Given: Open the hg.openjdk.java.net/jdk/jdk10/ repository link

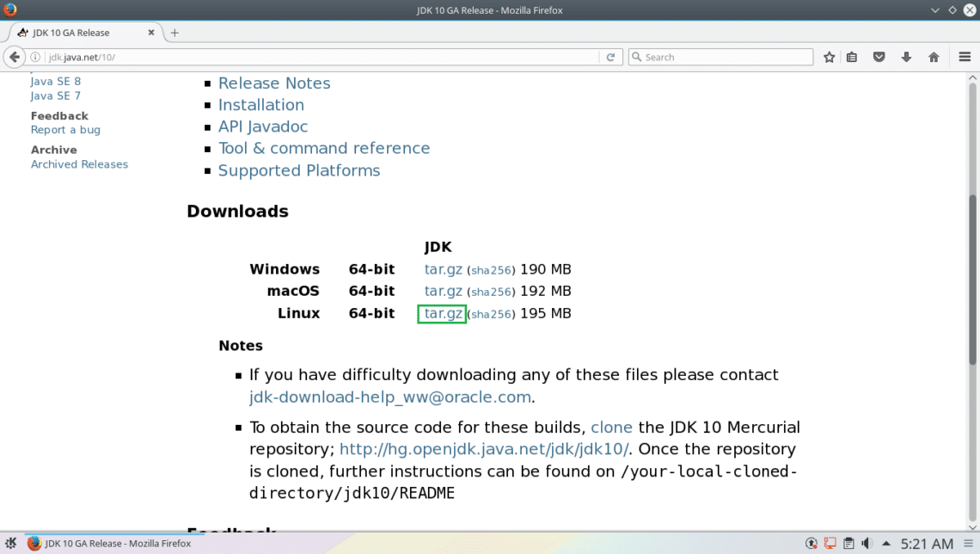Looking at the screenshot, I should (x=484, y=449).
